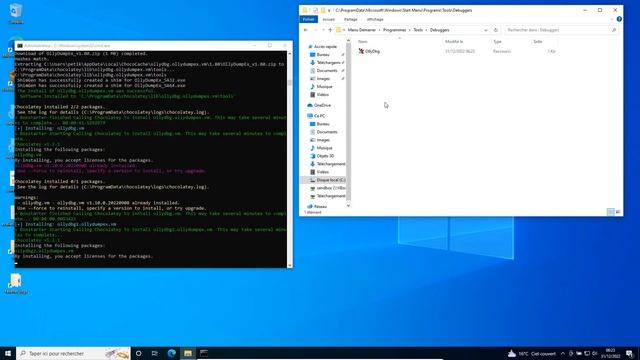The image size is (640, 360).
Task: Click command prompt scrollbar down arrow
Action: pyautogui.click(x=290, y=265)
